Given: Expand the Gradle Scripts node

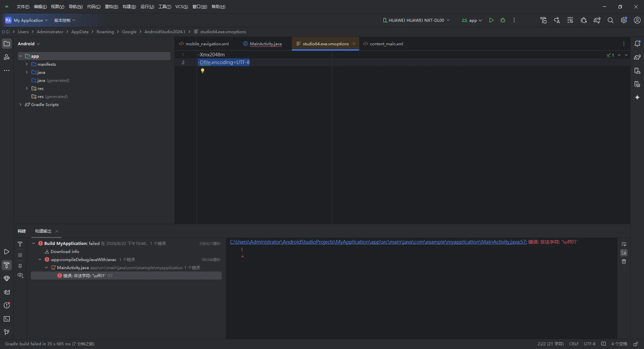Looking at the screenshot, I should click(x=21, y=105).
